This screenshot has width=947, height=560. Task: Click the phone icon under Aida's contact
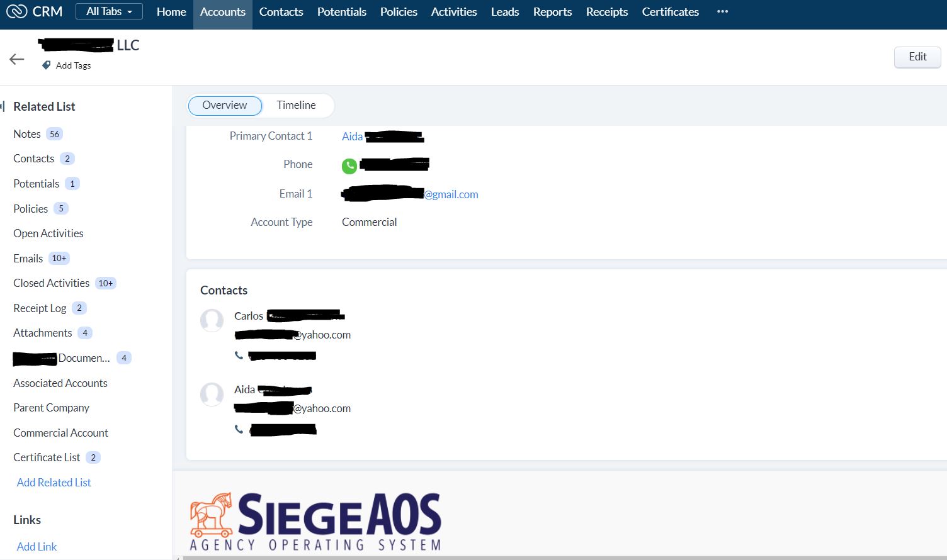[x=239, y=429]
